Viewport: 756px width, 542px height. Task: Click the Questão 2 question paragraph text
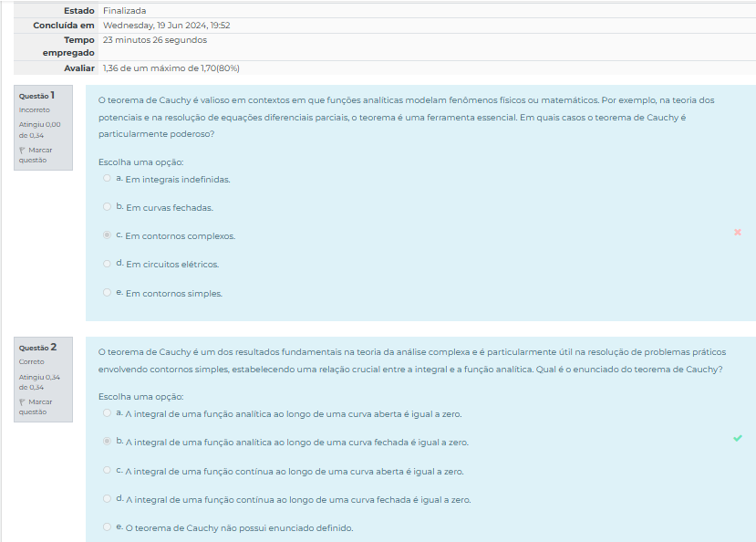coord(412,360)
